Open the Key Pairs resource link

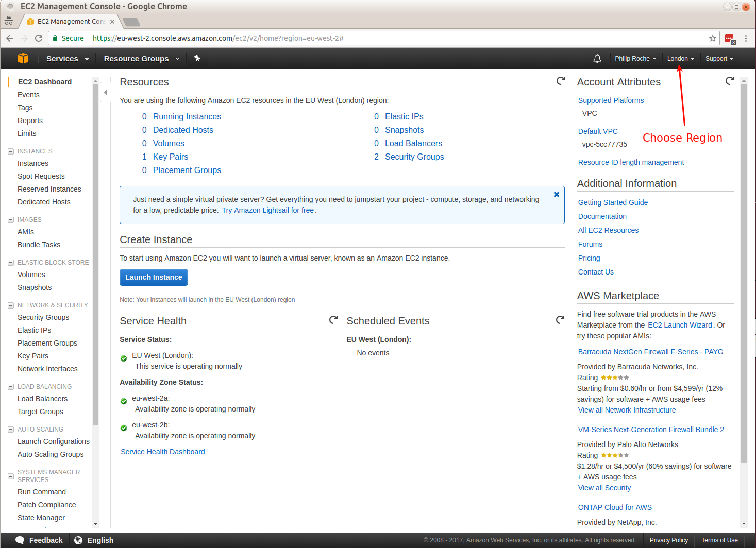click(x=171, y=157)
